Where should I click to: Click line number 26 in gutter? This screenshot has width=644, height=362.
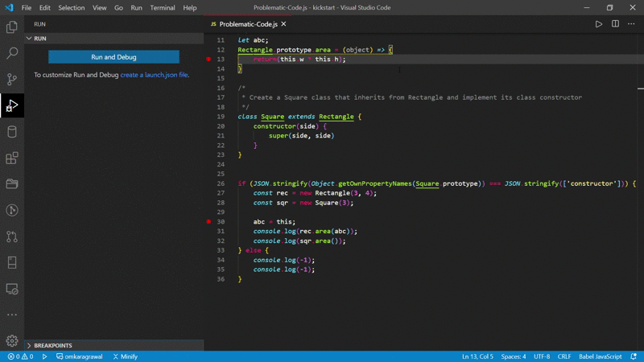tap(221, 183)
